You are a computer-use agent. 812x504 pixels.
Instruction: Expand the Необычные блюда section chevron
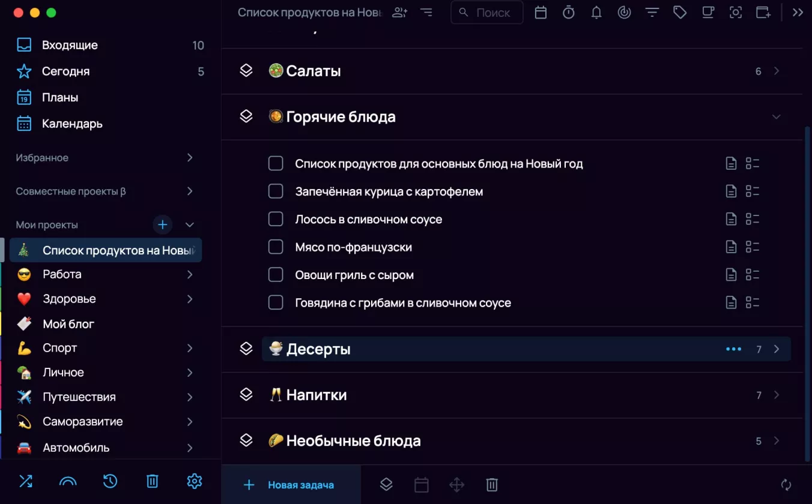coord(777,441)
